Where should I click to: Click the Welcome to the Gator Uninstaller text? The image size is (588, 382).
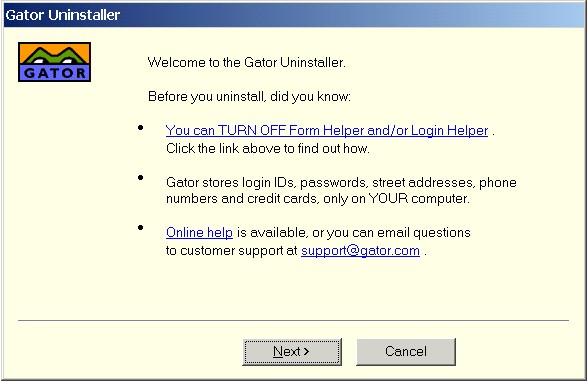[246, 62]
